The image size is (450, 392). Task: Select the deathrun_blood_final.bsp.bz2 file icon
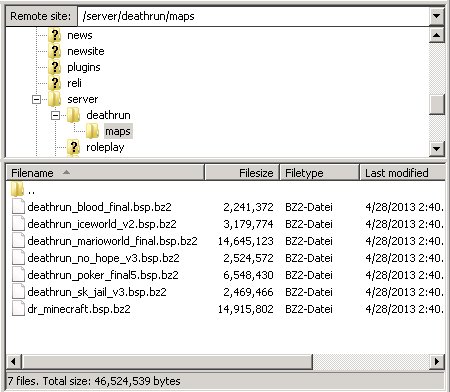18,207
